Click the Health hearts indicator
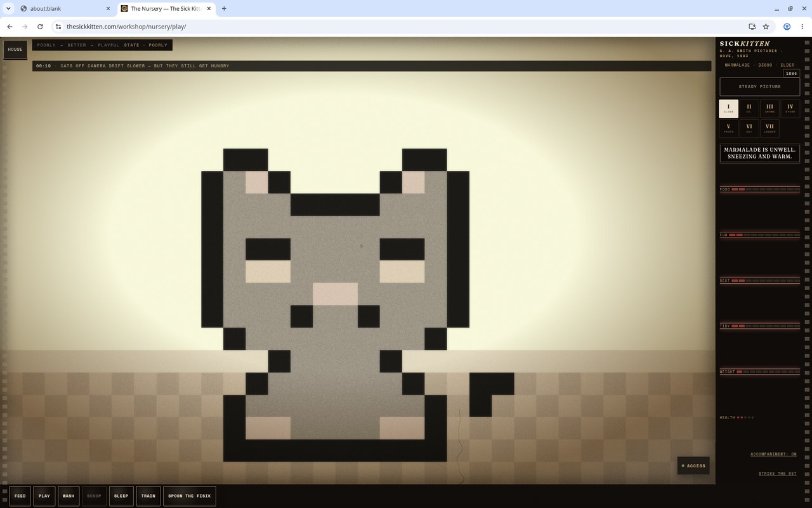The height and width of the screenshot is (508, 812). click(737, 418)
